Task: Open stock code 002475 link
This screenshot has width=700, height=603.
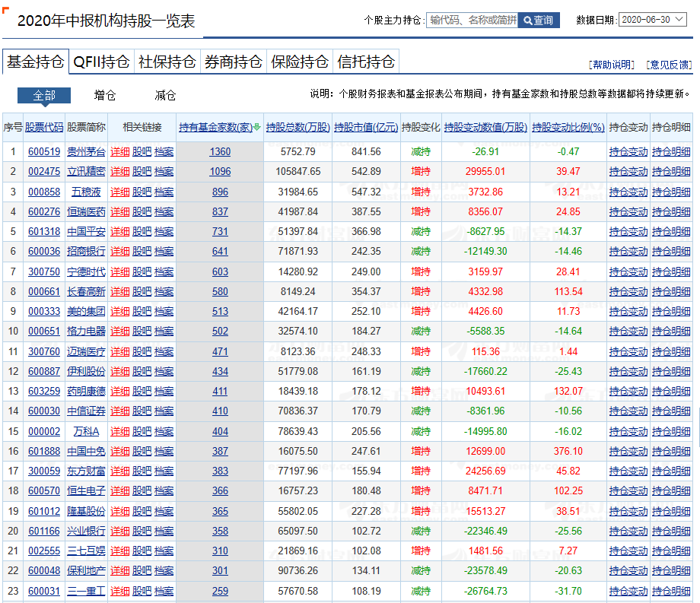Action: (x=44, y=172)
